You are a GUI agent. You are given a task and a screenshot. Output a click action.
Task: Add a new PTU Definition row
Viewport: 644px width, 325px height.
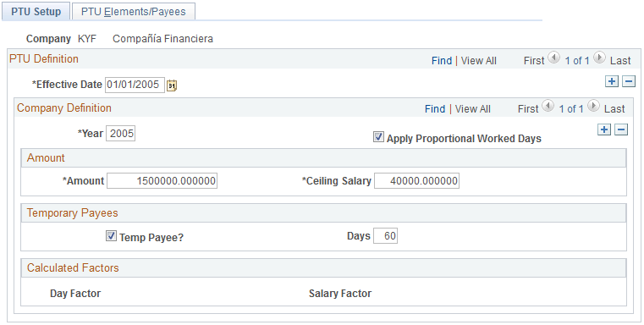[x=612, y=81]
